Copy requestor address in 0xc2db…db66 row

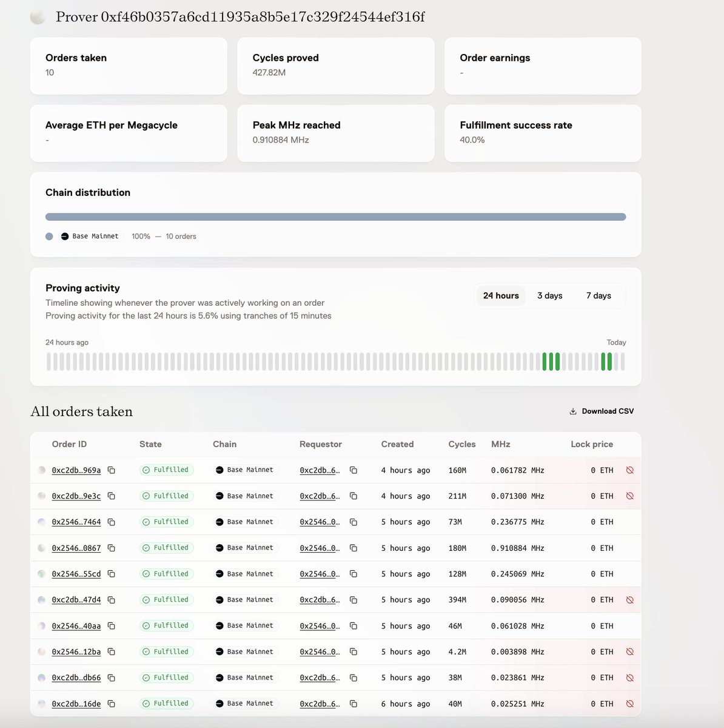pos(354,678)
